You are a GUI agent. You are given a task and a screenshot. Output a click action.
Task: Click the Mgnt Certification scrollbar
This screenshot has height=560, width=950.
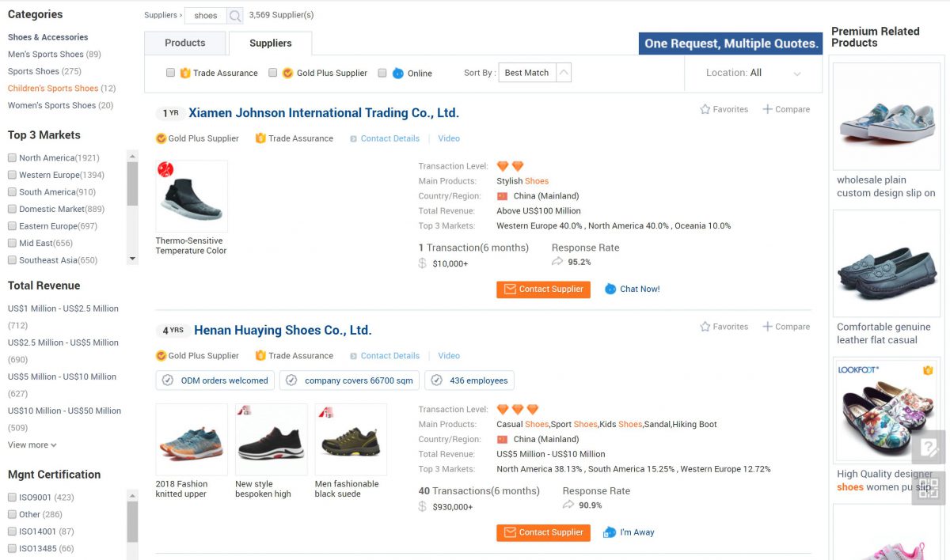pos(132,522)
